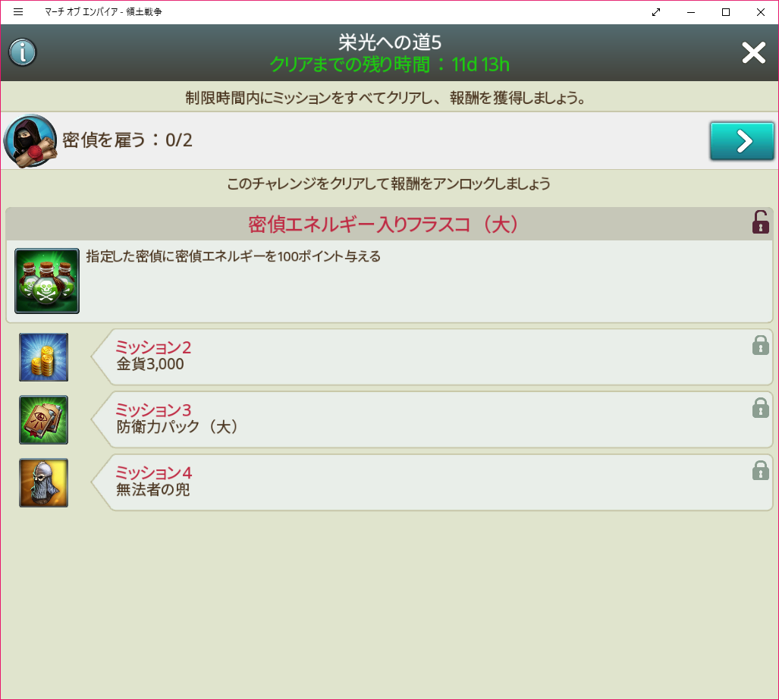Screen dimensions: 779x700
Task: Open the hamburger menu in title bar
Action: pyautogui.click(x=18, y=12)
